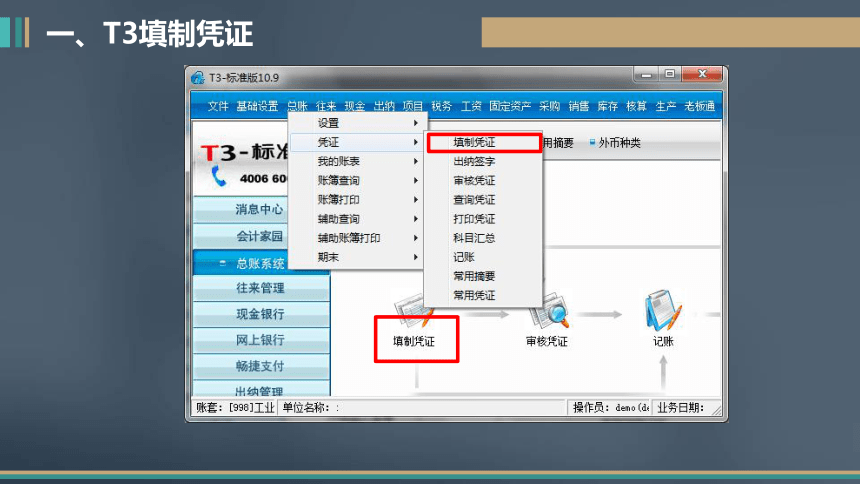Open the 现金 menu
Viewport: 860px width, 484px height.
pos(355,106)
